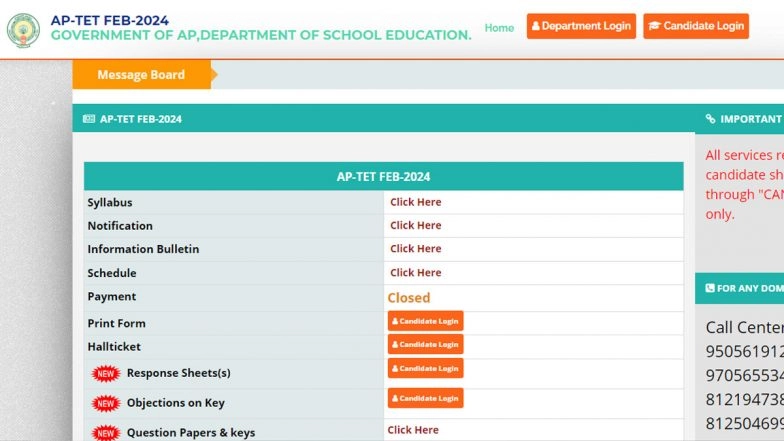Click the Schedule row label
The height and width of the screenshot is (441, 784).
pyautogui.click(x=112, y=273)
